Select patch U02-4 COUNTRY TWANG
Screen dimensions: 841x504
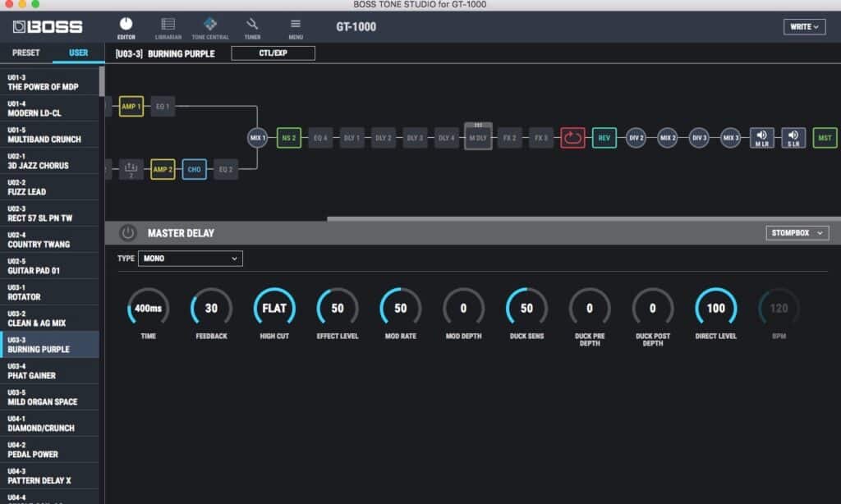(49, 240)
